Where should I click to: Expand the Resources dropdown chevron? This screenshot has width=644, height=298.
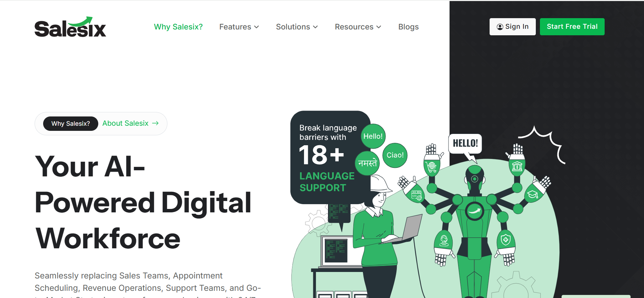379,27
